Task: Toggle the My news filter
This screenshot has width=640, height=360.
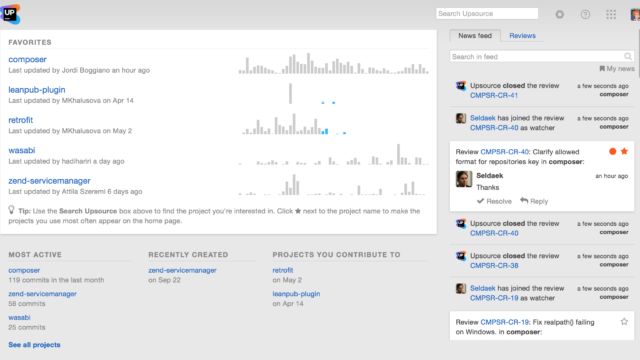Action: pyautogui.click(x=617, y=69)
